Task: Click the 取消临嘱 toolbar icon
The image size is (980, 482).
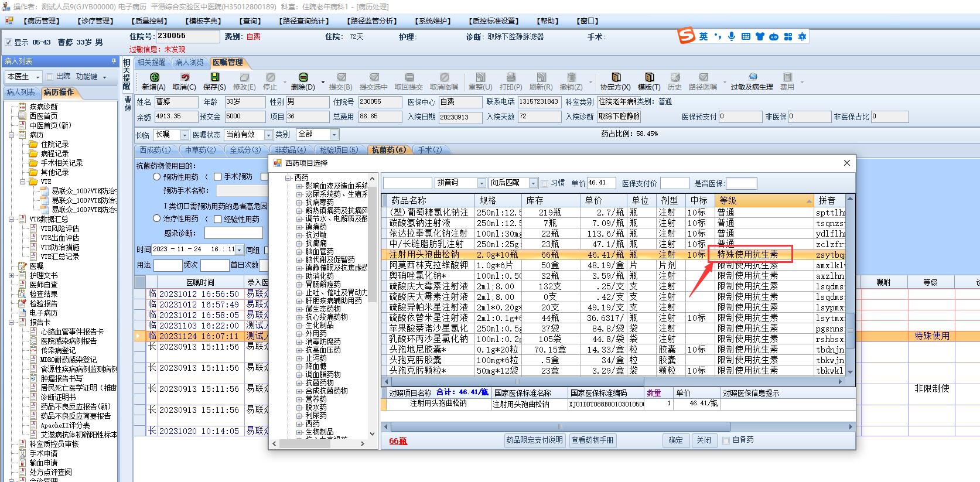Action: (x=445, y=77)
